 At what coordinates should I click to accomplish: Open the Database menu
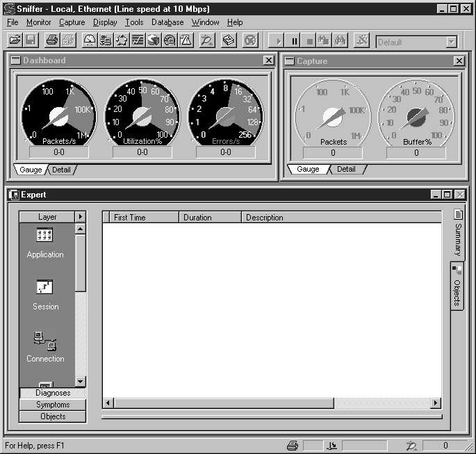click(167, 22)
